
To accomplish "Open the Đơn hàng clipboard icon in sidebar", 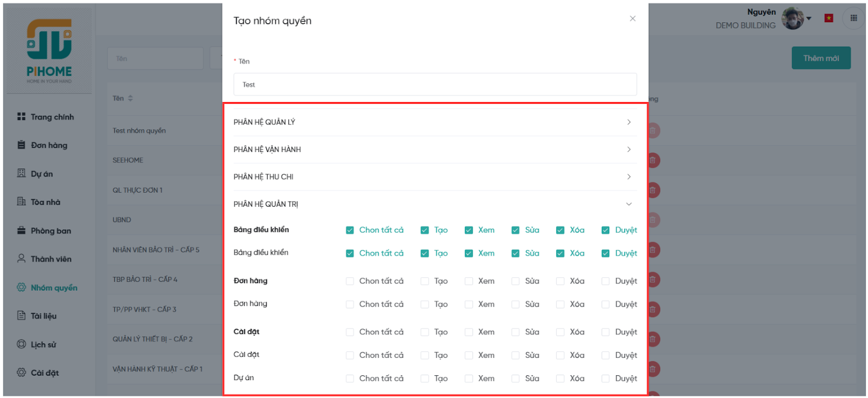I will pyautogui.click(x=21, y=145).
